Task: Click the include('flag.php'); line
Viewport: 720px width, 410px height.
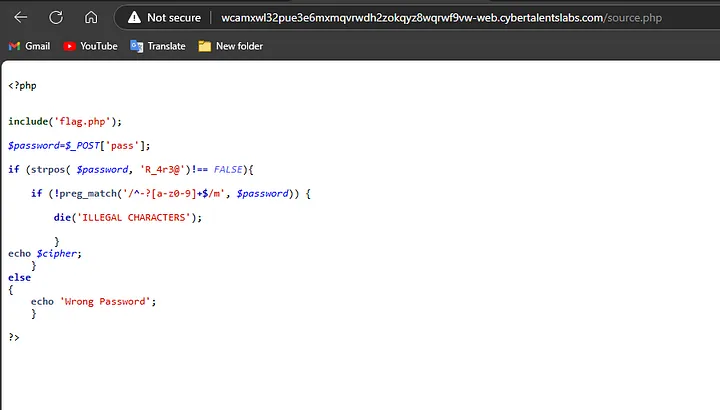Action: pyautogui.click(x=65, y=121)
